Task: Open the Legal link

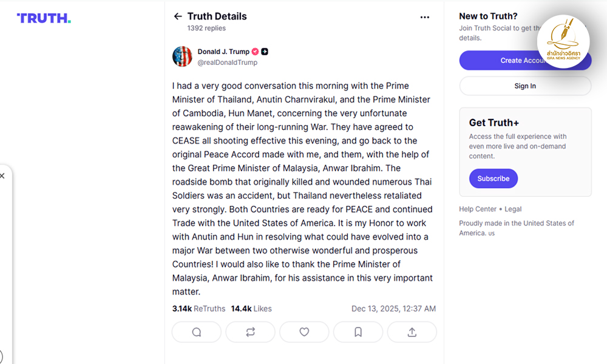Action: [513, 209]
